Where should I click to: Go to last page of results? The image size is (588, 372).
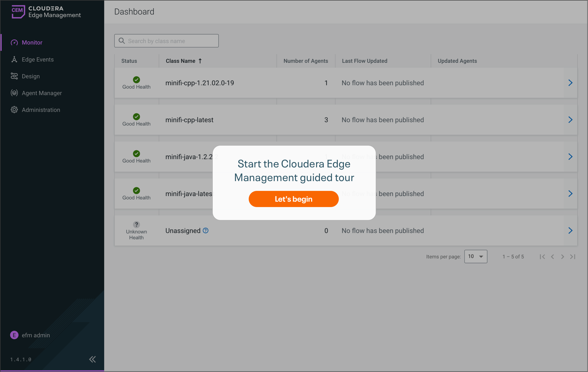[573, 257]
